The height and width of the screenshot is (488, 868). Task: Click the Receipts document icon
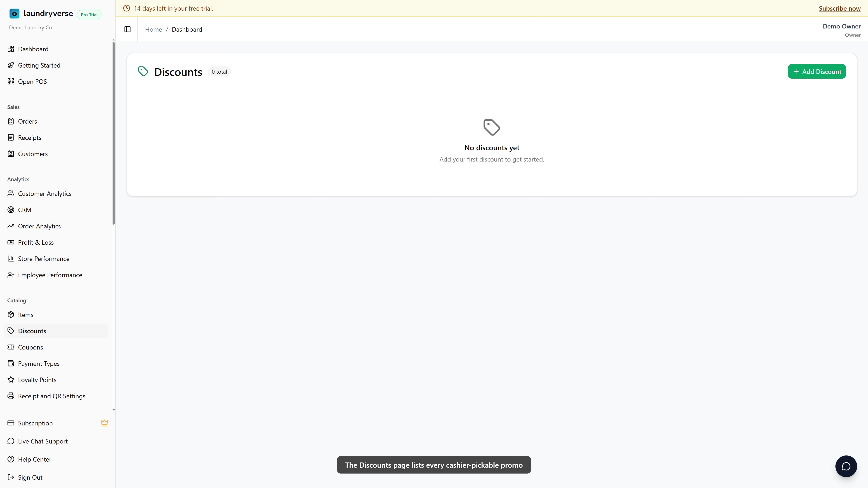pyautogui.click(x=11, y=138)
